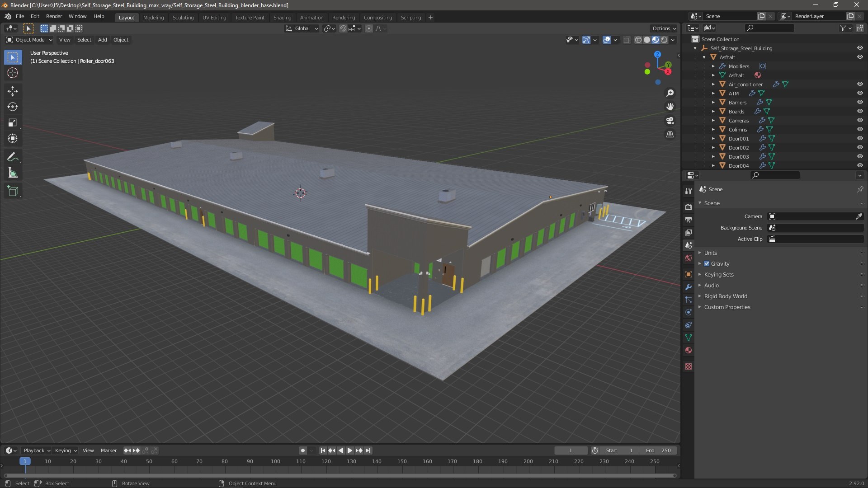The image size is (868, 488).
Task: Open the Render menu
Action: point(54,16)
